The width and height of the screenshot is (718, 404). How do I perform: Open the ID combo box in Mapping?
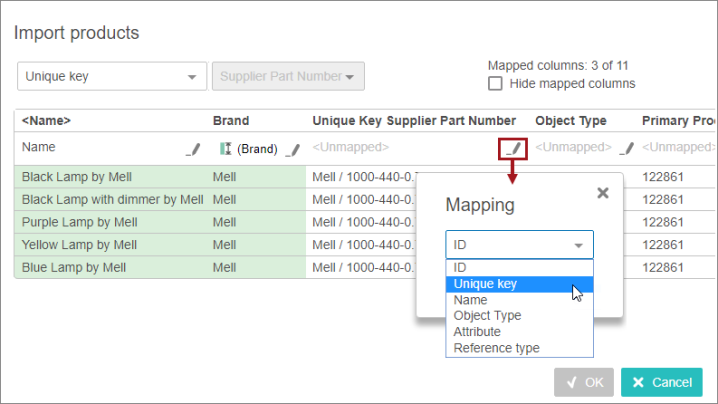pyautogui.click(x=519, y=245)
